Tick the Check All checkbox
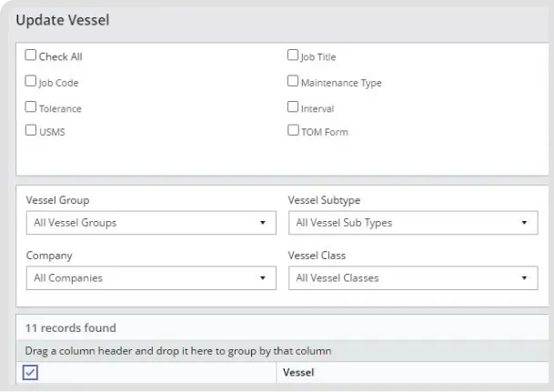The height and width of the screenshot is (392, 554). 31,56
